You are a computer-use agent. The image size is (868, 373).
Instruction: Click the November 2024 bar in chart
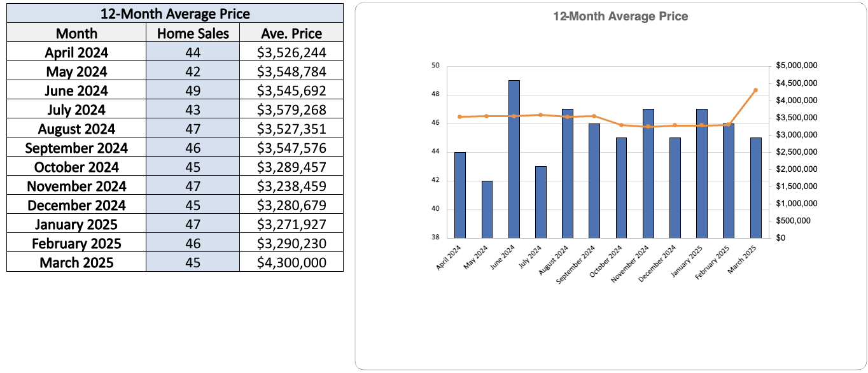(x=648, y=173)
